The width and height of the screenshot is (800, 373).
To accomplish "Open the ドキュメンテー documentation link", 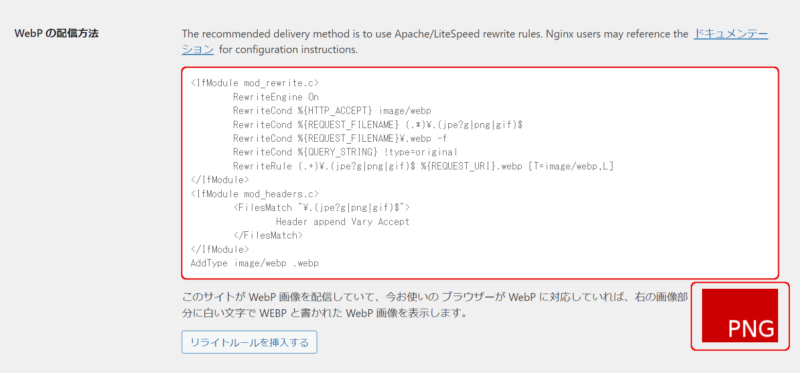I will point(731,34).
